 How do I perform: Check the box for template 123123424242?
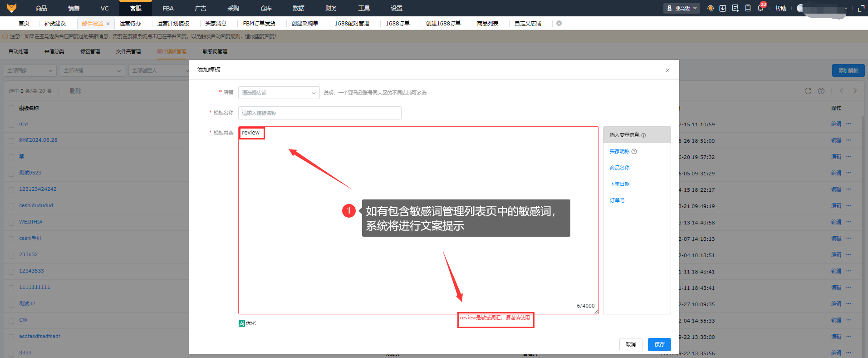pyautogui.click(x=11, y=190)
